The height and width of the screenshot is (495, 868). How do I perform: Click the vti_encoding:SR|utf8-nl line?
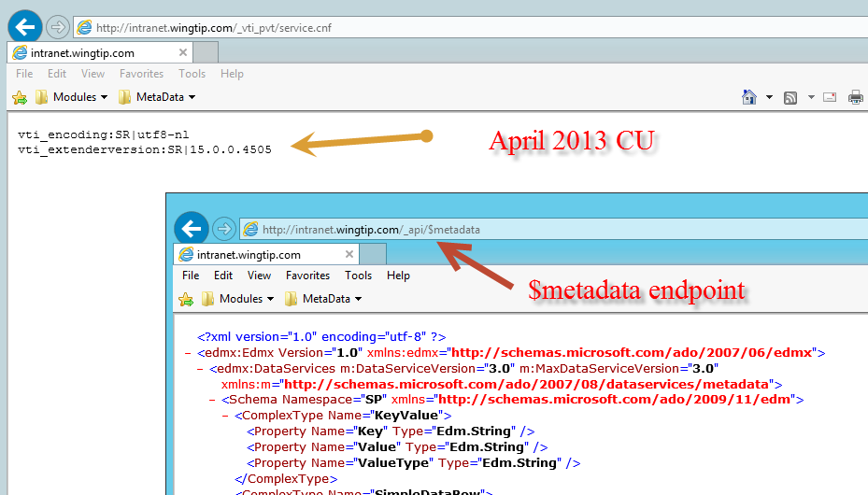pyautogui.click(x=103, y=134)
